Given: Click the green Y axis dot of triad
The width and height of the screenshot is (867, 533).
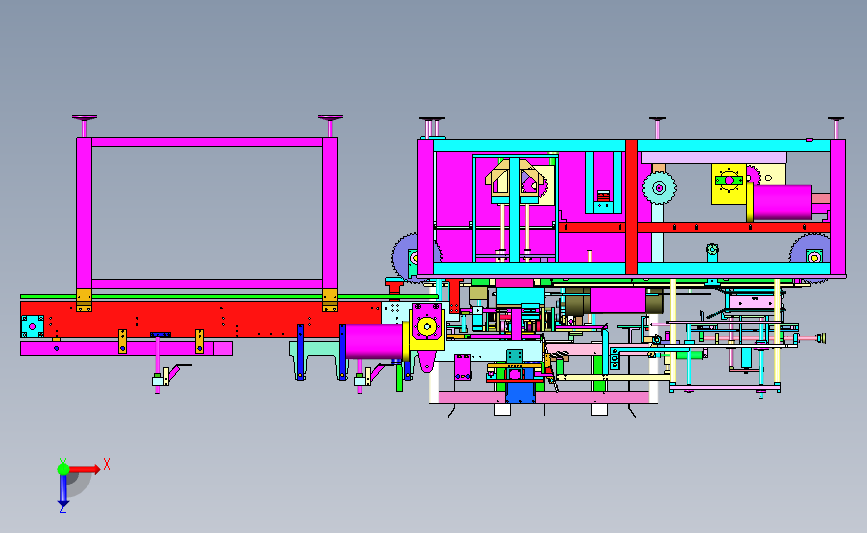Looking at the screenshot, I should (63, 469).
